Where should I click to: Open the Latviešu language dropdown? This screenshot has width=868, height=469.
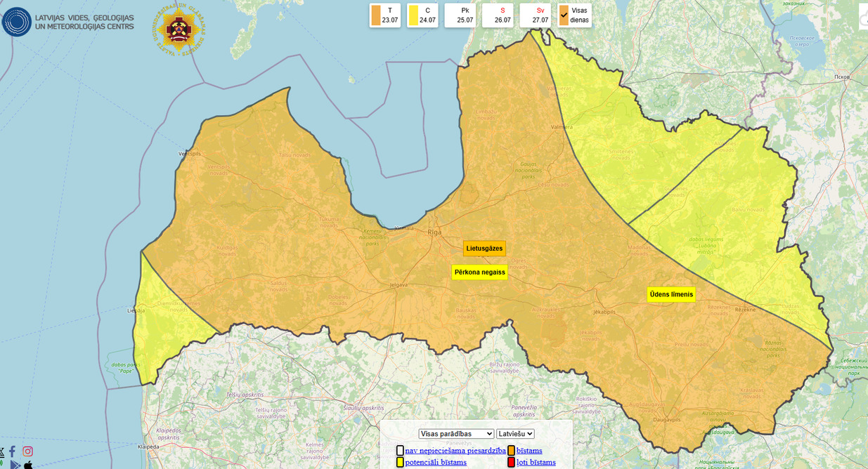point(515,434)
